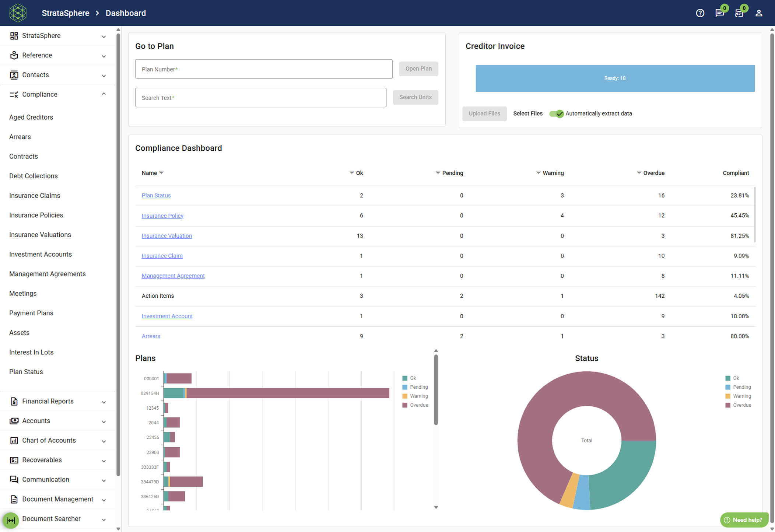
Task: Open the Insurance Policy link
Action: [x=162, y=216]
